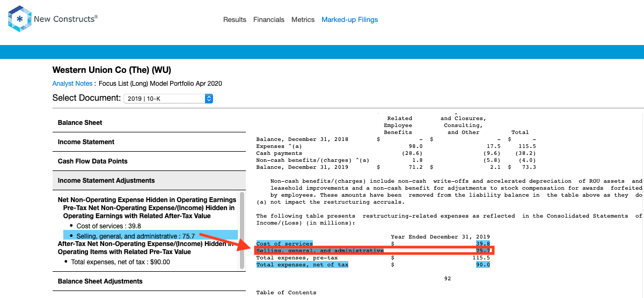Click highlighted 'Total expenses, net of tax' in filing
This screenshot has height=298, width=644.
pyautogui.click(x=302, y=265)
